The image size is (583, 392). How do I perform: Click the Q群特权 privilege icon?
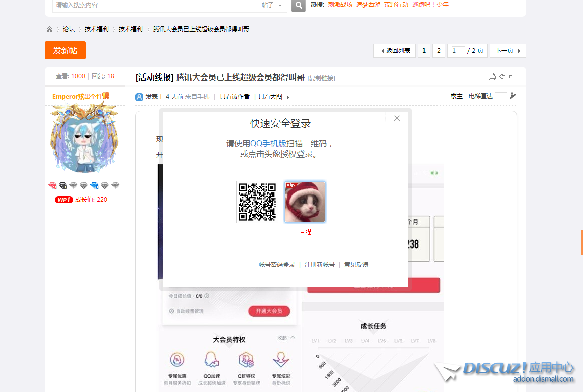pos(246,360)
